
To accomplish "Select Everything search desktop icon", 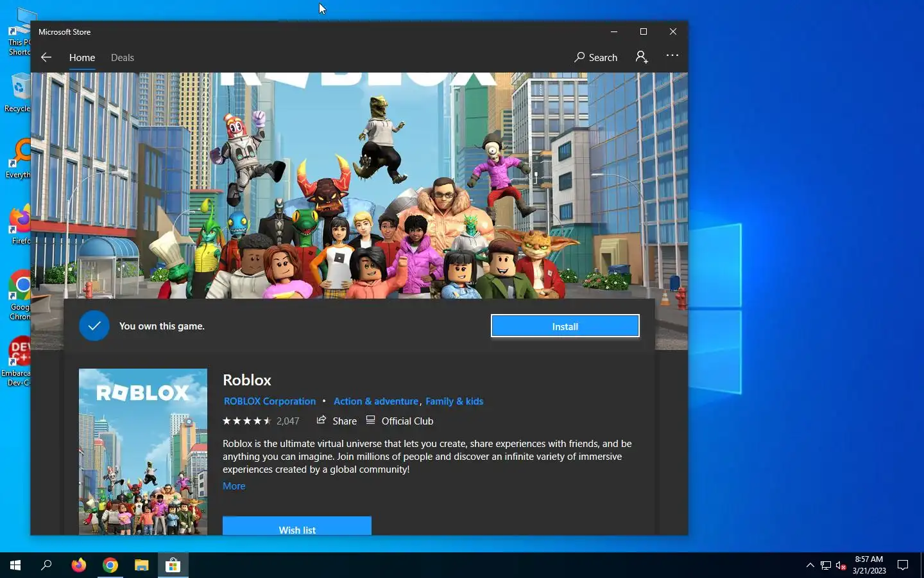I will (x=18, y=158).
